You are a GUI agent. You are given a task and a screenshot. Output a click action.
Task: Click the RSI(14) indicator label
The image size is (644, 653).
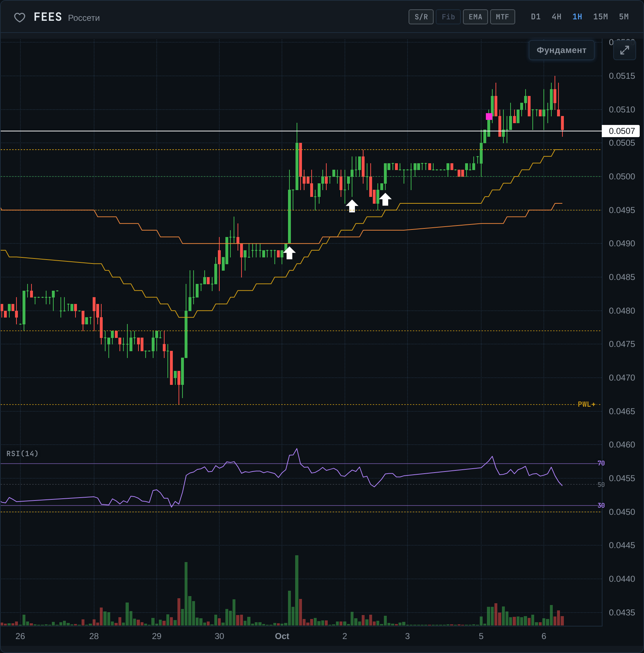(x=22, y=454)
